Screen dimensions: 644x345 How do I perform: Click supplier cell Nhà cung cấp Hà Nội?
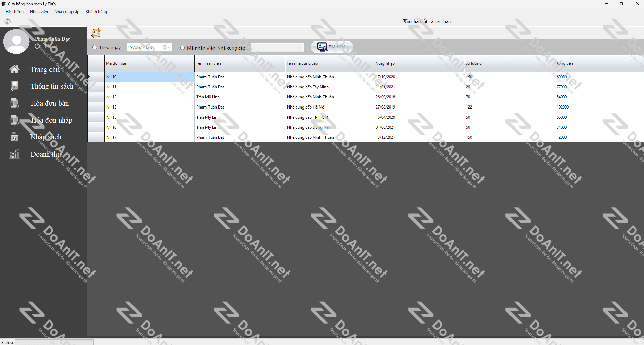point(329,107)
